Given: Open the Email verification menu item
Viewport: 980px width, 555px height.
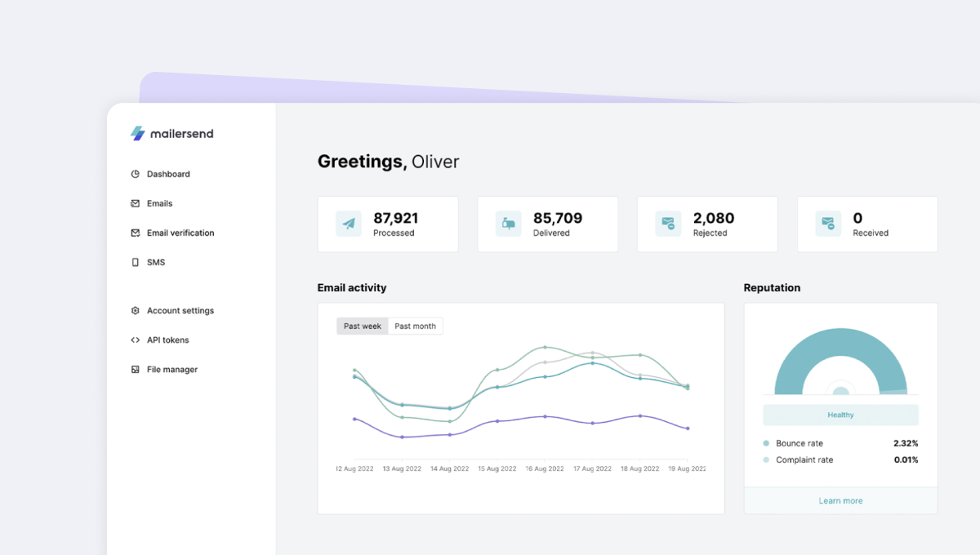Looking at the screenshot, I should tap(180, 233).
